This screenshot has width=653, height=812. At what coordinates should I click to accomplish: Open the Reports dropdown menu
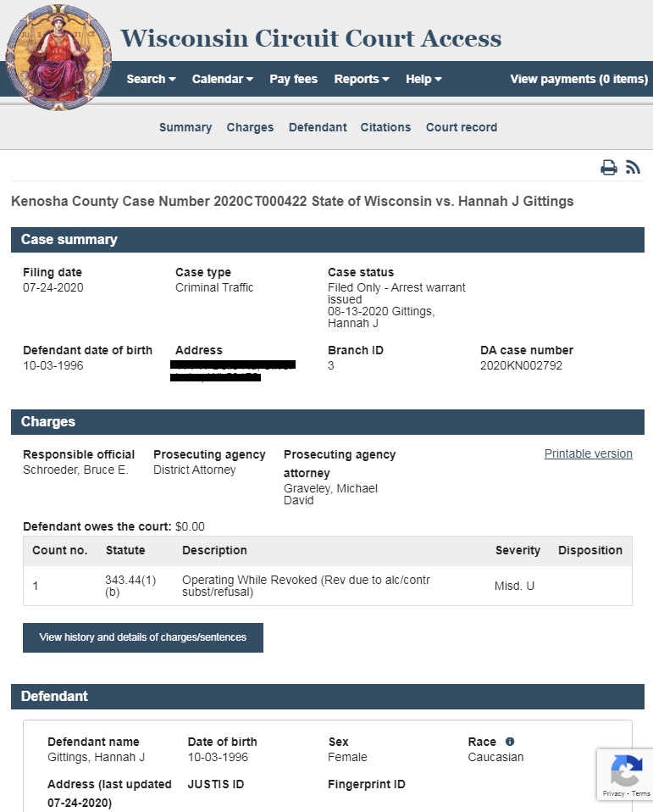361,79
